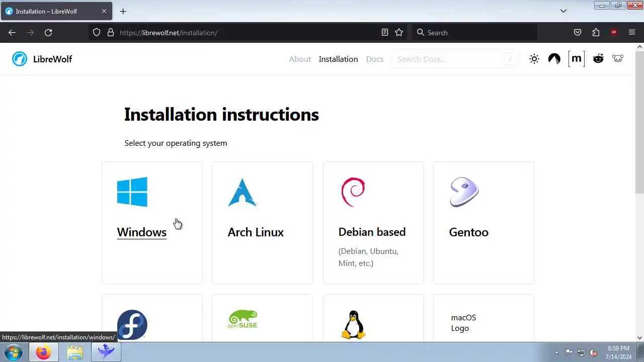The height and width of the screenshot is (362, 644).
Task: Go to the Docs nav item
Action: point(375,59)
